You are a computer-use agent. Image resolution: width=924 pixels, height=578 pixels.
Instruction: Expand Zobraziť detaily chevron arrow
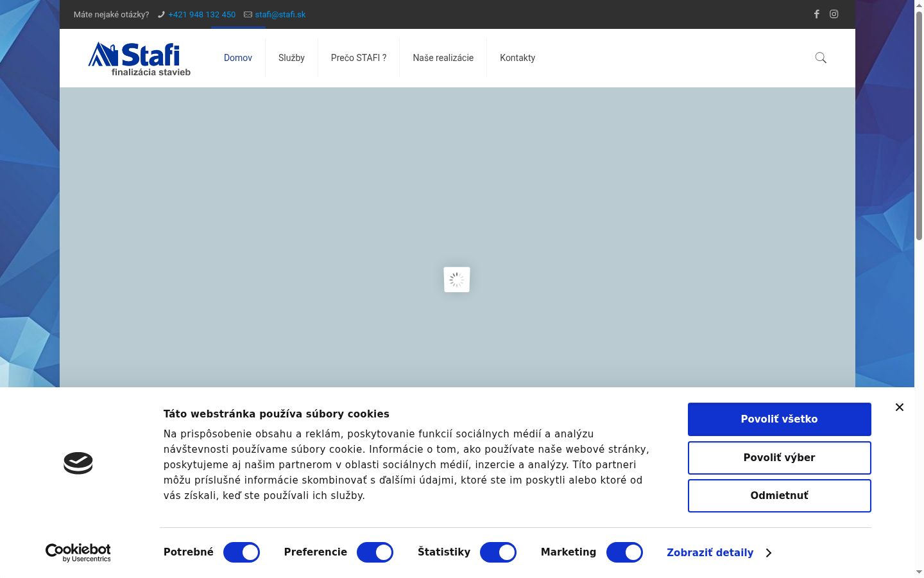coord(769,553)
